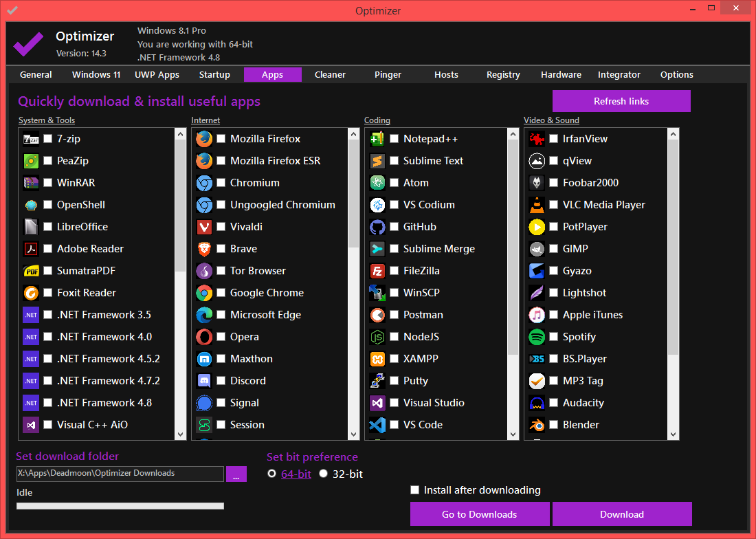Switch to the Cleaner tab
The height and width of the screenshot is (539, 756).
click(330, 75)
